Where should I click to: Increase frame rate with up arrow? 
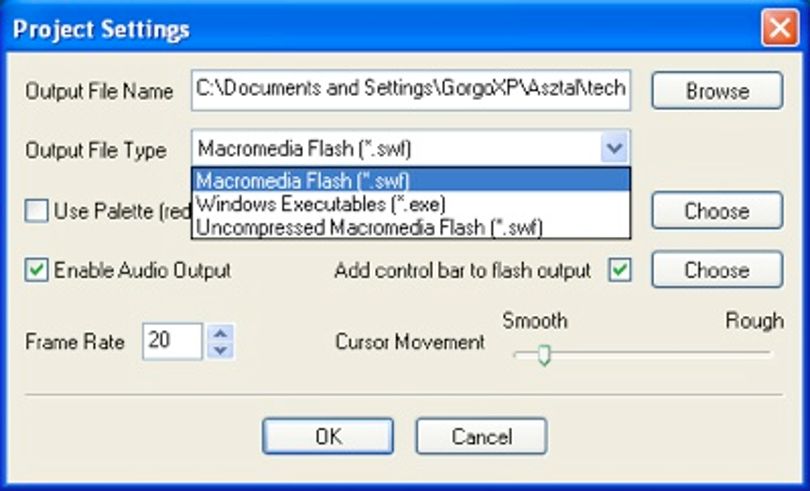(x=221, y=333)
